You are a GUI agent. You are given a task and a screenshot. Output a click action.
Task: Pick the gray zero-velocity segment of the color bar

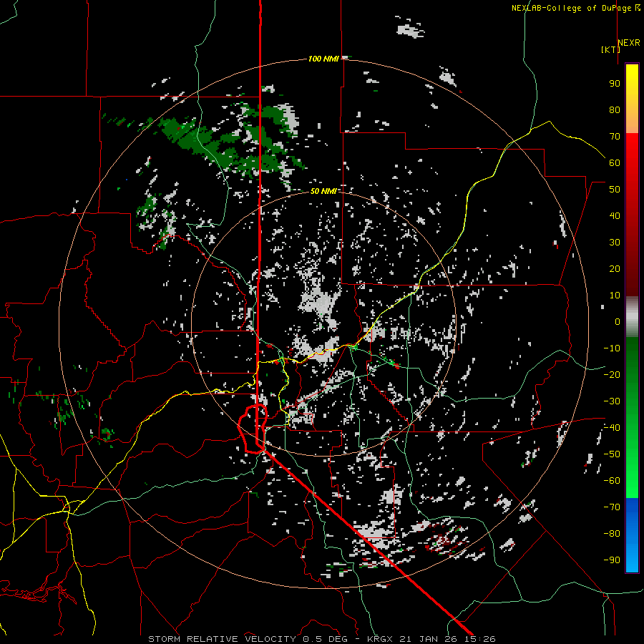(x=632, y=316)
